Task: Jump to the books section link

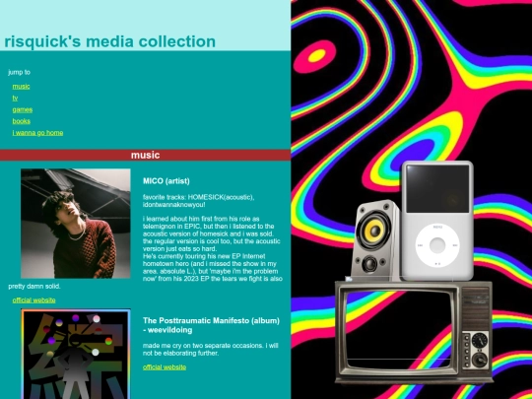Action: (x=22, y=121)
